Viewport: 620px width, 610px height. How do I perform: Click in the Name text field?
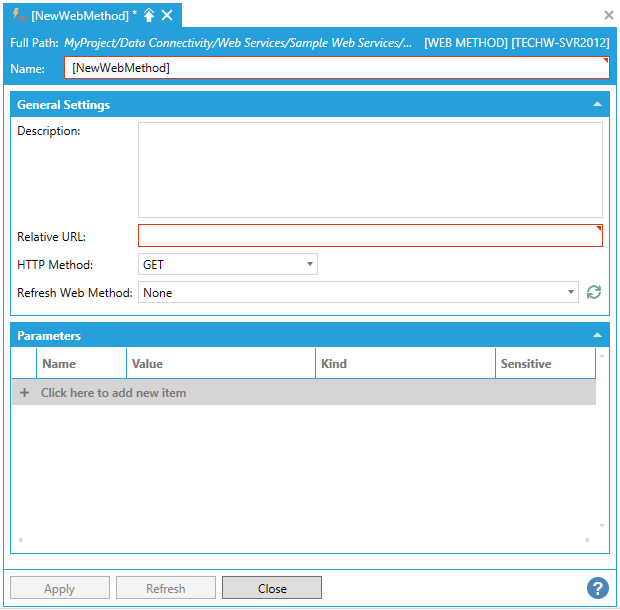336,68
